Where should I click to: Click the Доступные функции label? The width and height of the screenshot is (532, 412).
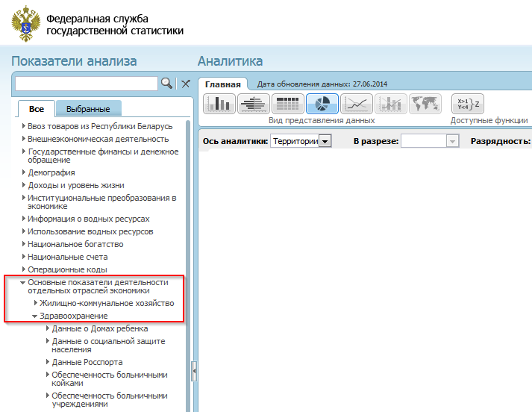click(x=489, y=120)
